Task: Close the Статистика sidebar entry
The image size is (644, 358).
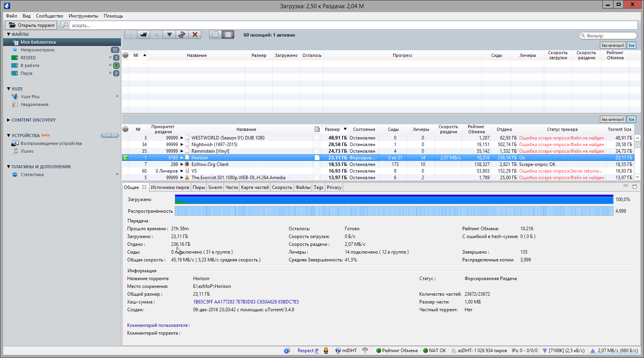Action: pyautogui.click(x=117, y=175)
